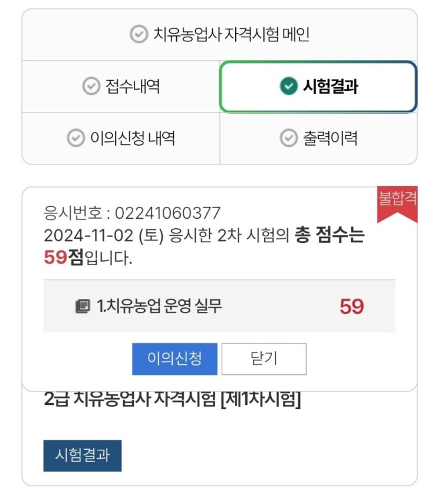
Task: Click the 응시번호 02241060377 text
Action: pyautogui.click(x=132, y=213)
